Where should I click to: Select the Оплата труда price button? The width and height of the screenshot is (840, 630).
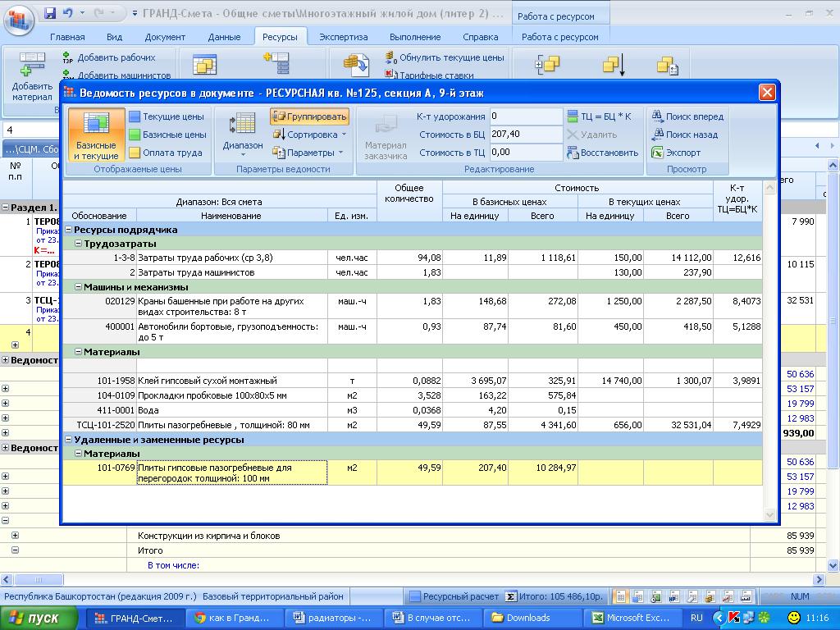pyautogui.click(x=166, y=153)
